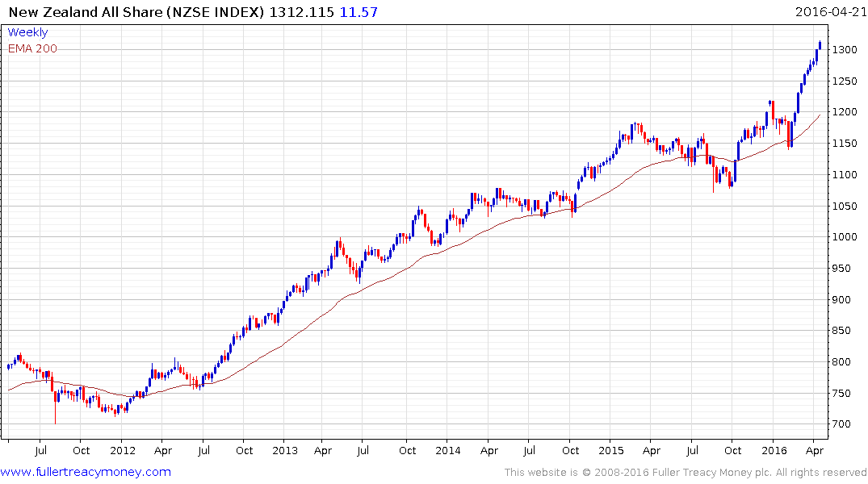Click the 1150 price axis label
The height and width of the screenshot is (484, 868).
pyautogui.click(x=845, y=144)
